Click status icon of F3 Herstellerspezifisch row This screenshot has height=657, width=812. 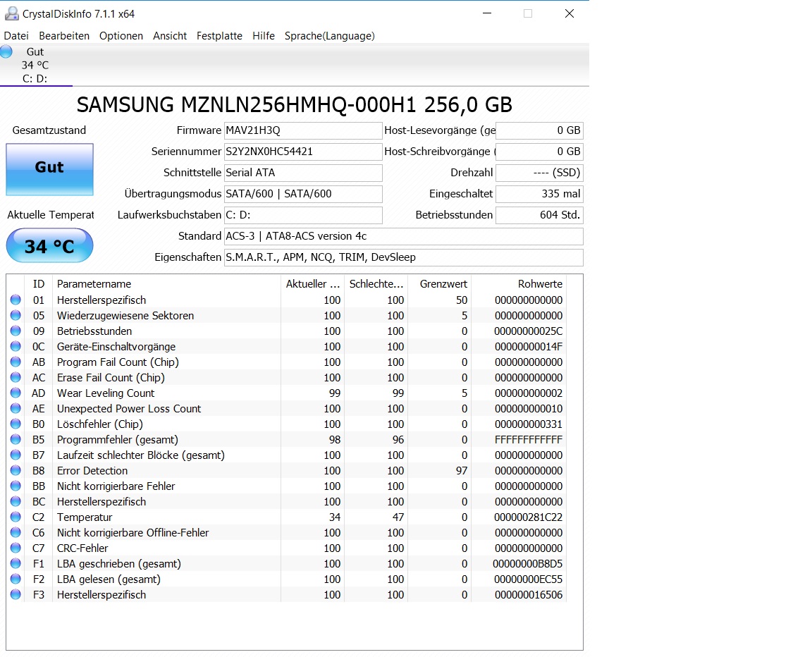coord(16,594)
